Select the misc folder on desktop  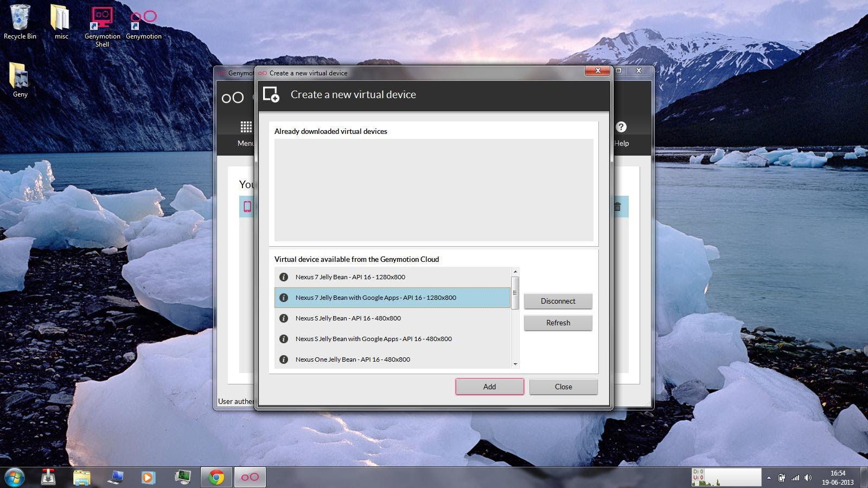click(61, 22)
